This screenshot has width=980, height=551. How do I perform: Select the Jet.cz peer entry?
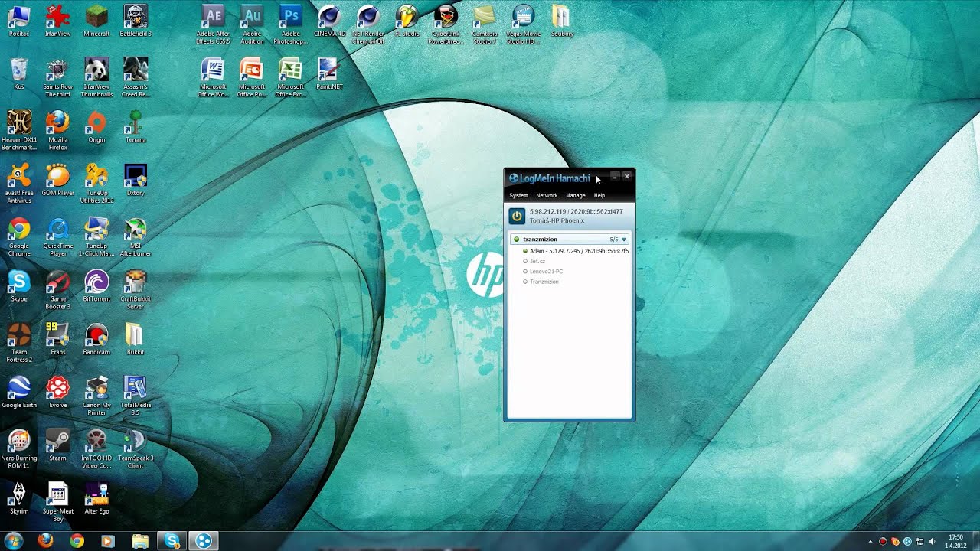click(x=534, y=262)
